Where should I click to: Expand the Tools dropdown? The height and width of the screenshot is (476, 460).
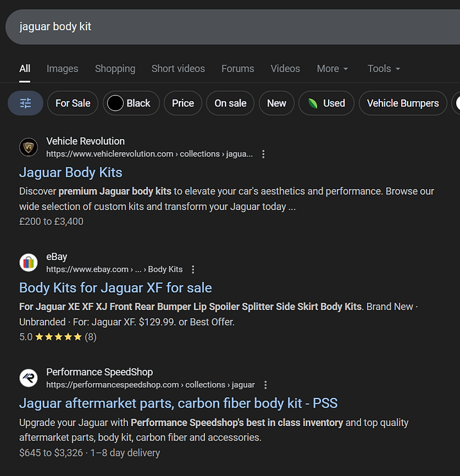[x=384, y=69]
